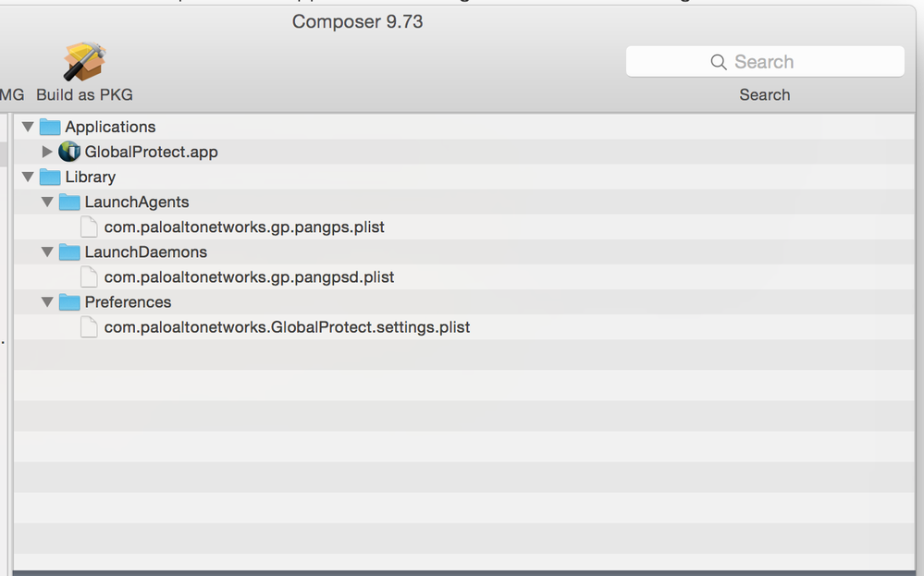The image size is (924, 576).
Task: Select com.paloaltonetworks.gp.pangps.plist file name
Action: [x=244, y=227]
